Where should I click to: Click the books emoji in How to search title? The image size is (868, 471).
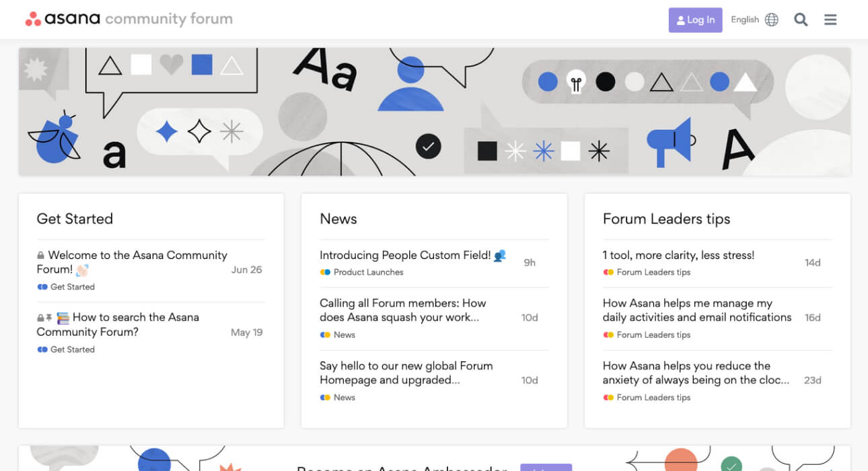pyautogui.click(x=63, y=318)
